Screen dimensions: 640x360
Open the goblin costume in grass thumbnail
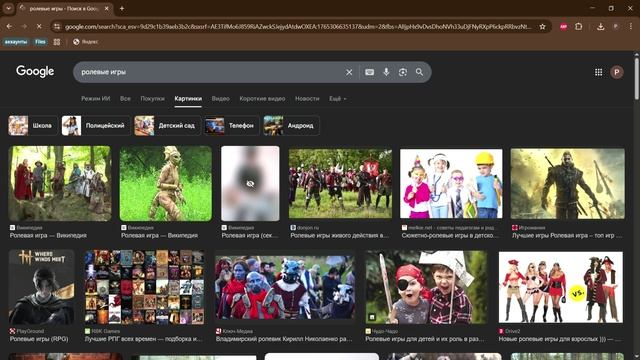166,184
